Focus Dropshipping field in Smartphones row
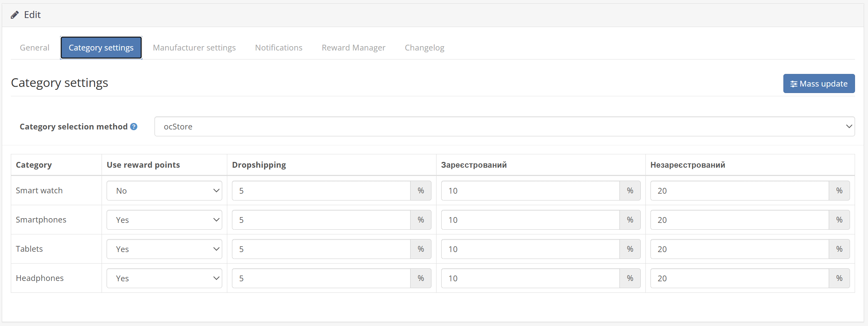868x326 pixels. [321, 220]
